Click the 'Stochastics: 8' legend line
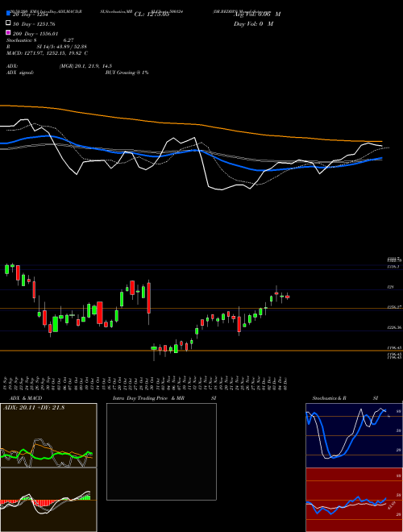This screenshot has height=532, width=403. click(21, 40)
